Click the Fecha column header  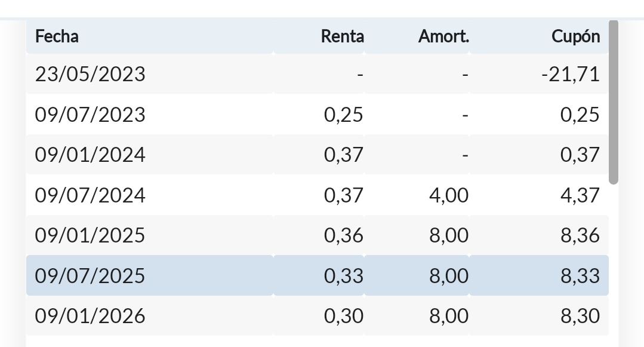[57, 36]
